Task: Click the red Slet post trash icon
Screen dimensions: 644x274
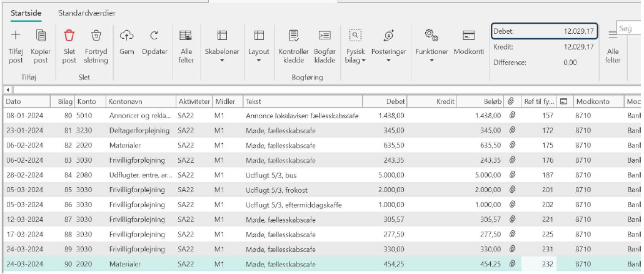Action: point(69,35)
